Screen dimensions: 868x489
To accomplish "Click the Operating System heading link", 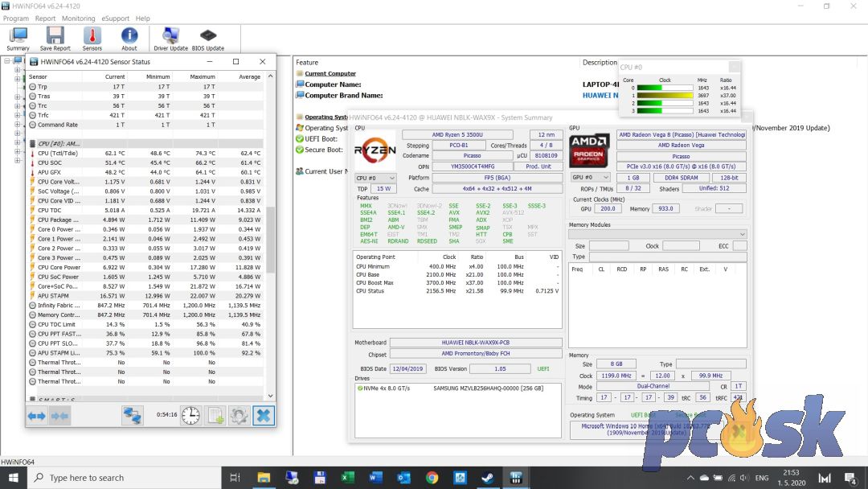I will point(326,117).
